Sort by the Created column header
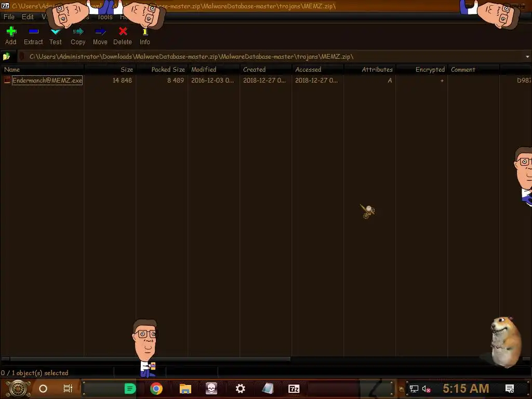532x399 pixels. (265, 69)
